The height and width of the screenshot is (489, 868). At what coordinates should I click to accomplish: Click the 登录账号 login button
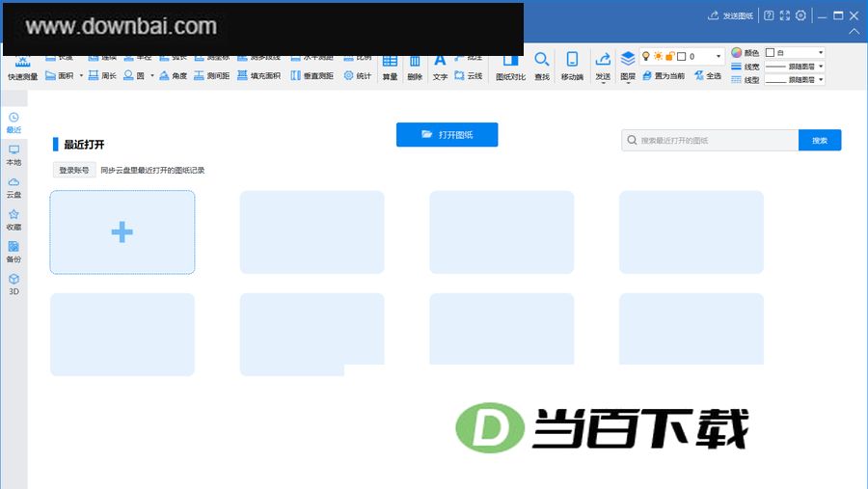(x=74, y=170)
